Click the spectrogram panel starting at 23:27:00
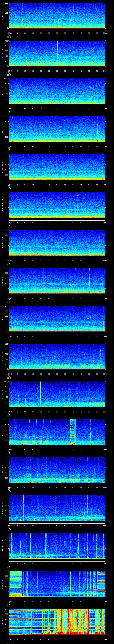The image size is (114, 644). click(x=57, y=205)
